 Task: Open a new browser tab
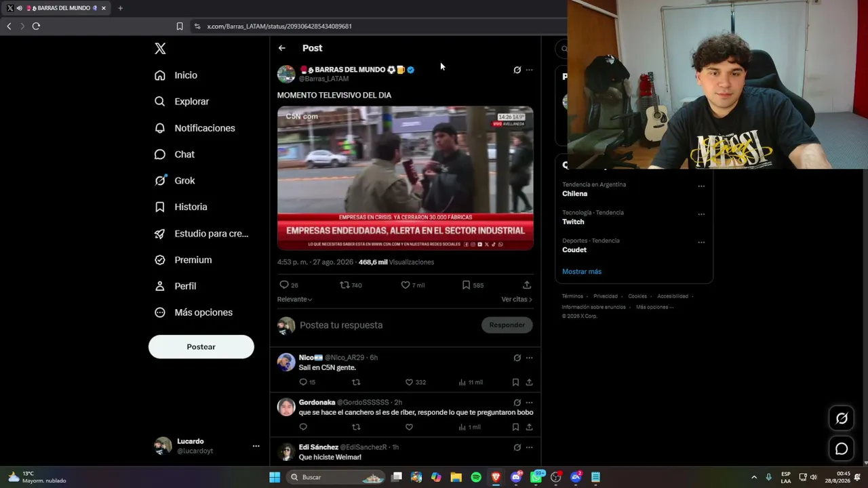pyautogui.click(x=120, y=8)
